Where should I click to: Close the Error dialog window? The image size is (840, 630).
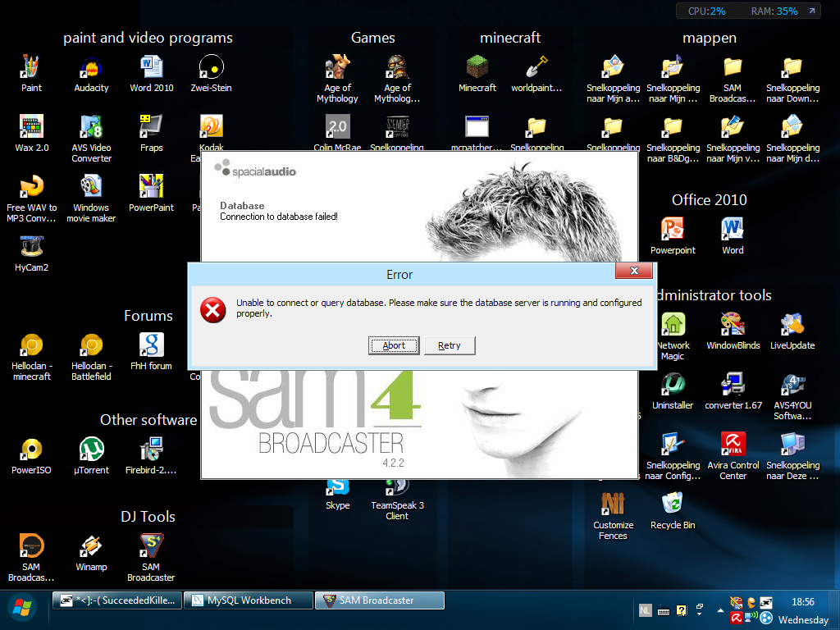pyautogui.click(x=634, y=271)
